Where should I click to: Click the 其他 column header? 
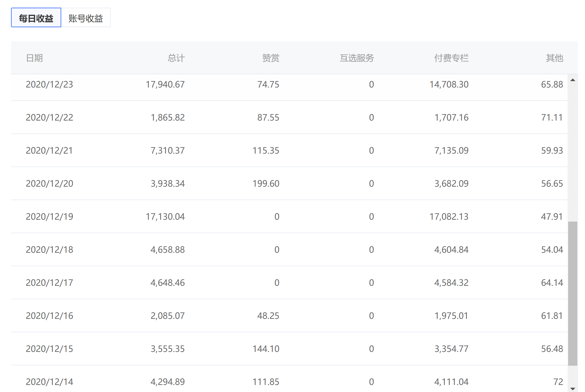[x=554, y=58]
